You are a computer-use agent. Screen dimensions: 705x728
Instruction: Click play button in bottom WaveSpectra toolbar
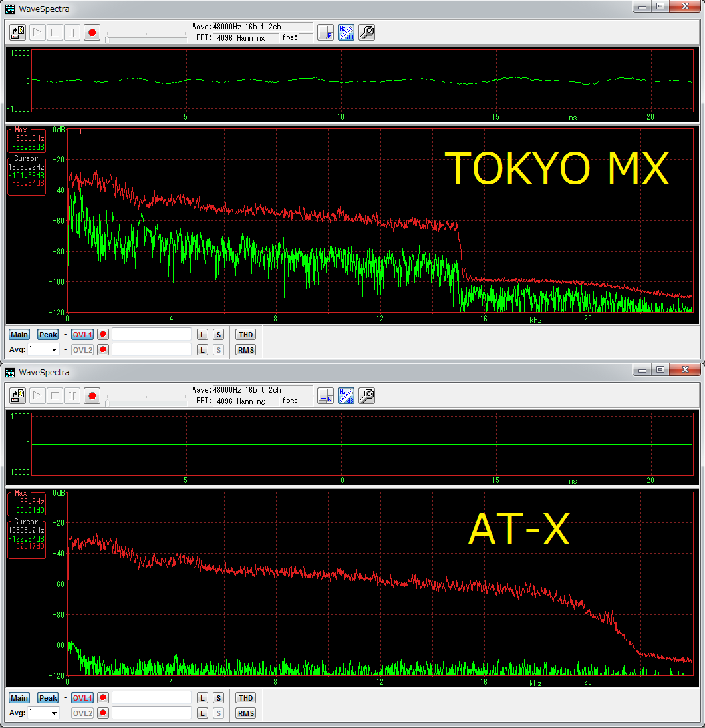click(38, 395)
